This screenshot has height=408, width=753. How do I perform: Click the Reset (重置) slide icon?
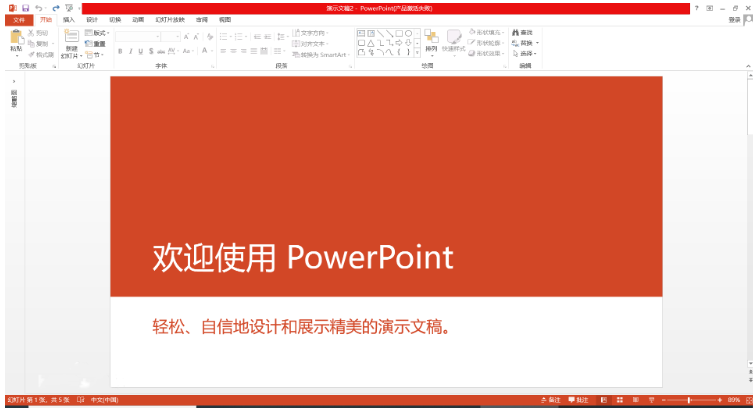pyautogui.click(x=96, y=44)
